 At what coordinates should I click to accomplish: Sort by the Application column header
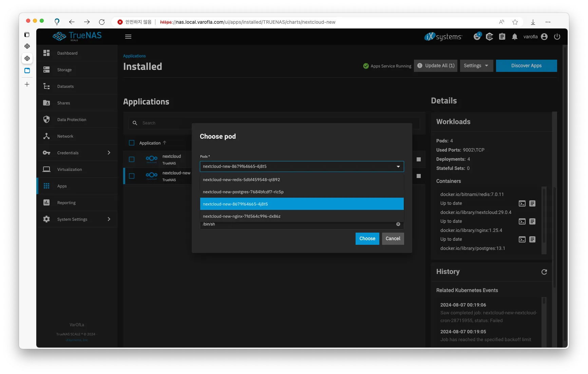pos(153,143)
